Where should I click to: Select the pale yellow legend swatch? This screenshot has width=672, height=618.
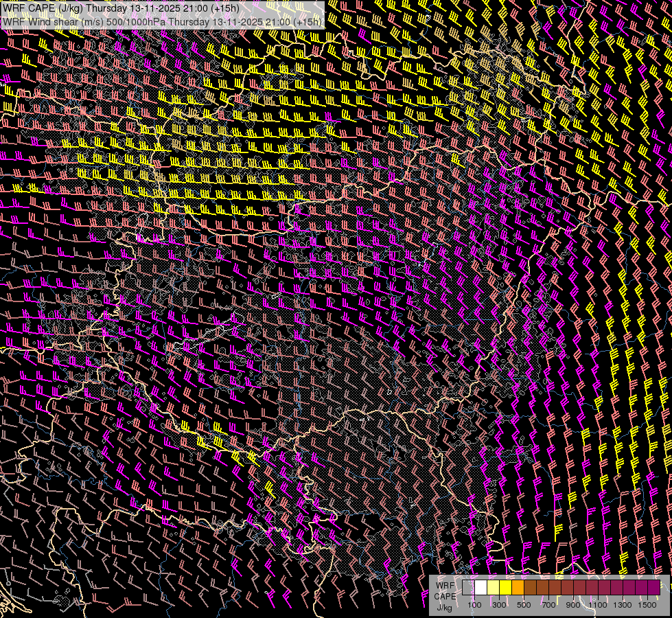[493, 588]
